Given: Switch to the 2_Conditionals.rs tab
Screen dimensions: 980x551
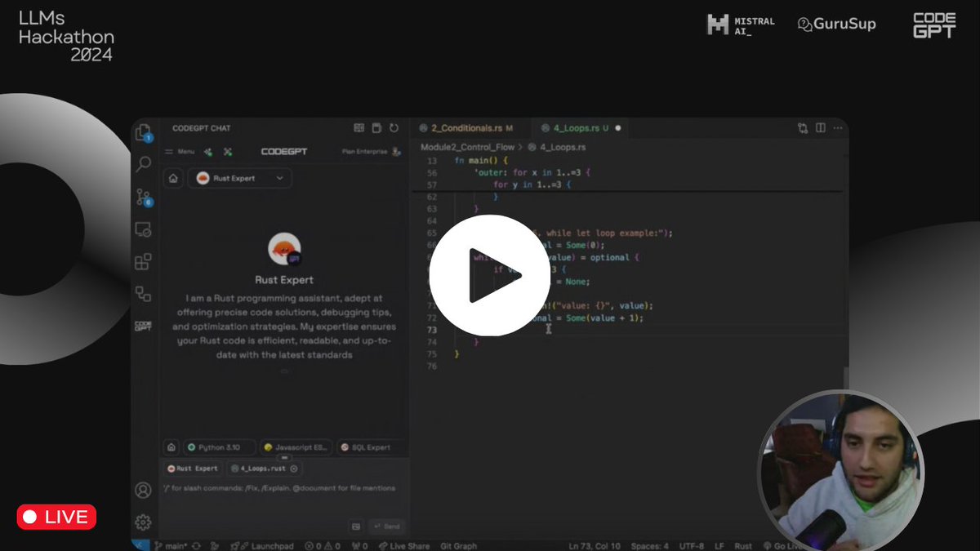Looking at the screenshot, I should pos(468,128).
